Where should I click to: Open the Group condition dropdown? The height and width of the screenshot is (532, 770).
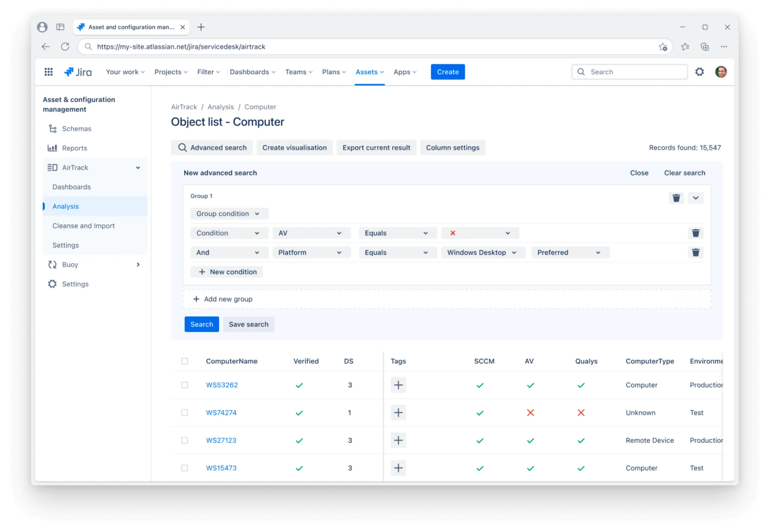pos(229,214)
